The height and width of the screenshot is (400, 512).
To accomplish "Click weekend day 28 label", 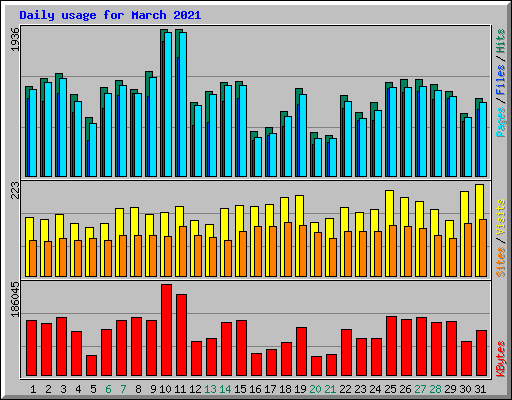I will [435, 389].
